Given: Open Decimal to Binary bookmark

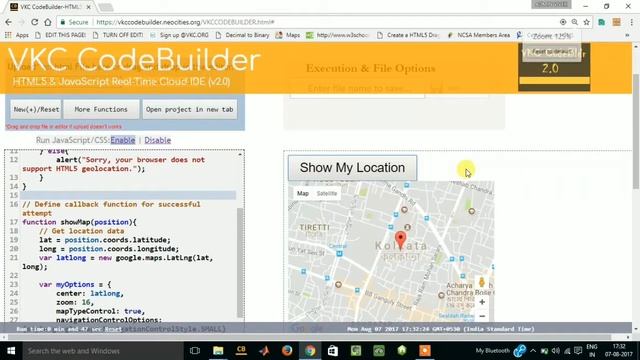Looking at the screenshot, I should click(242, 35).
